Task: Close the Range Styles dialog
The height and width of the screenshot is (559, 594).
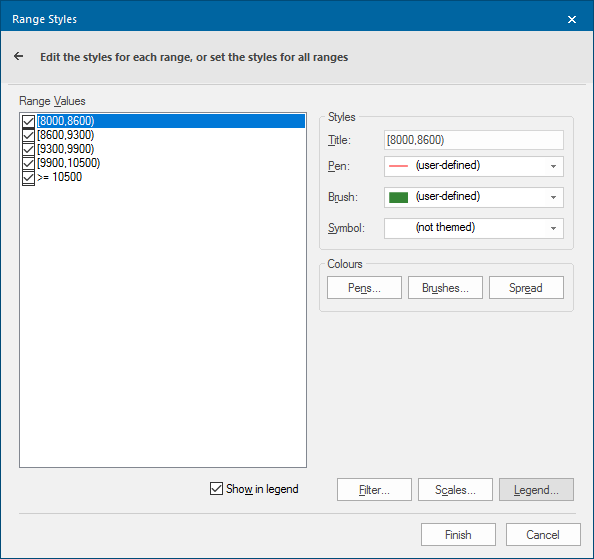Action: point(572,19)
